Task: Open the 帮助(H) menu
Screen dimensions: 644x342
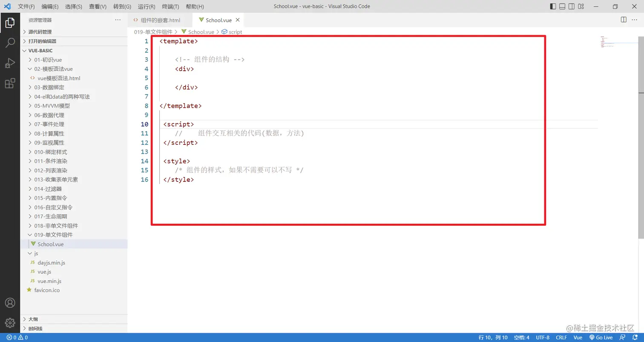Action: 195,6
